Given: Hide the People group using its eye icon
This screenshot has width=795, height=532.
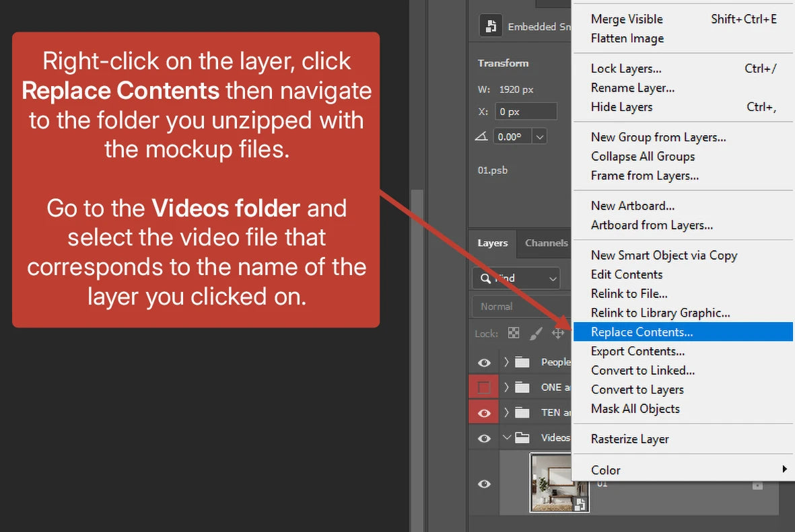Looking at the screenshot, I should [484, 363].
